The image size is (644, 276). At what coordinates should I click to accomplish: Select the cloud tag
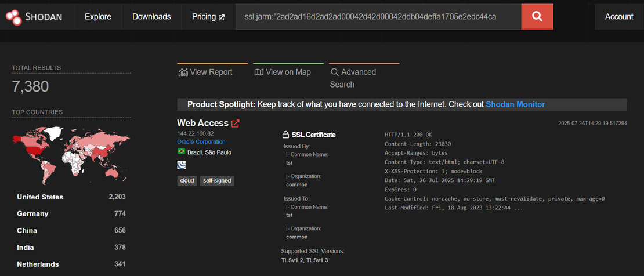[x=187, y=181]
